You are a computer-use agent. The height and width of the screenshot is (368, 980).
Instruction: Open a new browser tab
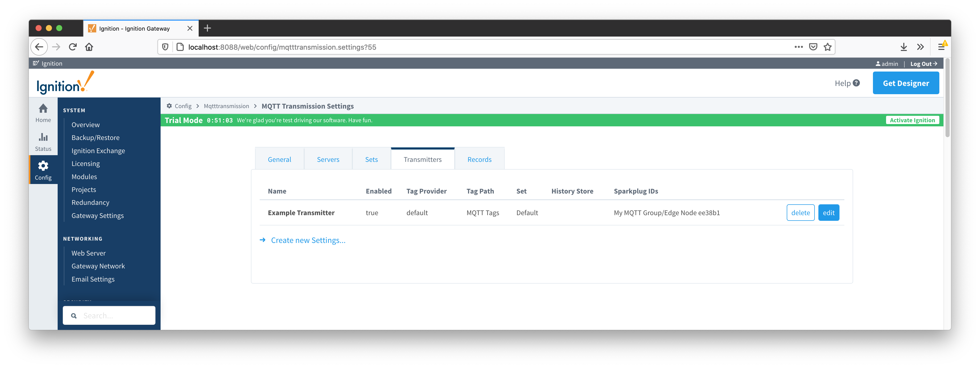pyautogui.click(x=207, y=28)
